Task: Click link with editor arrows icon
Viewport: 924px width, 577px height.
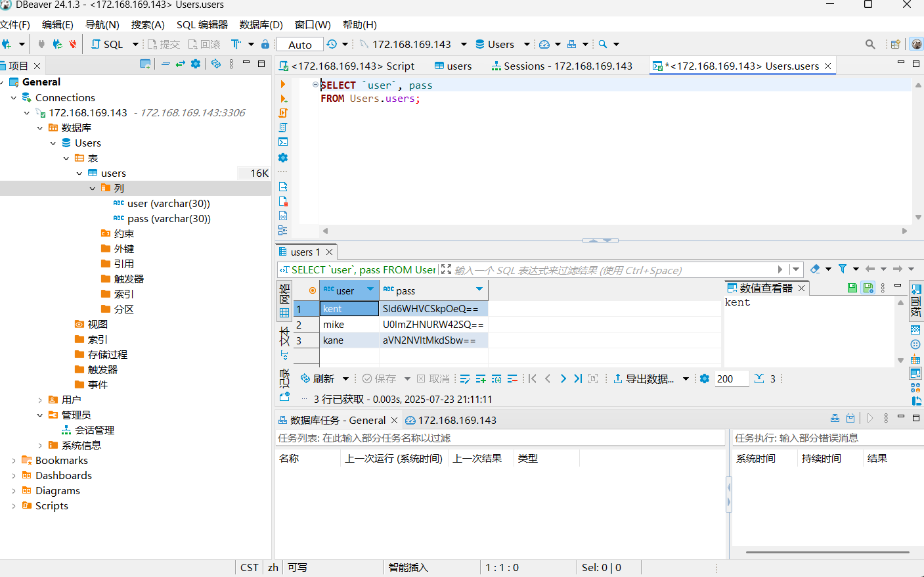Action: [180, 64]
